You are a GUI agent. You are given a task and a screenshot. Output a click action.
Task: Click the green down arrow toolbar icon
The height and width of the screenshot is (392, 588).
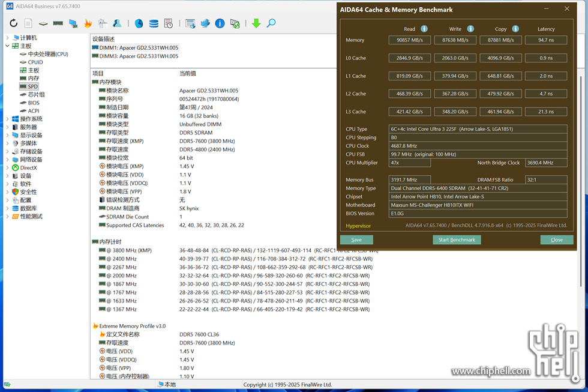coord(256,23)
